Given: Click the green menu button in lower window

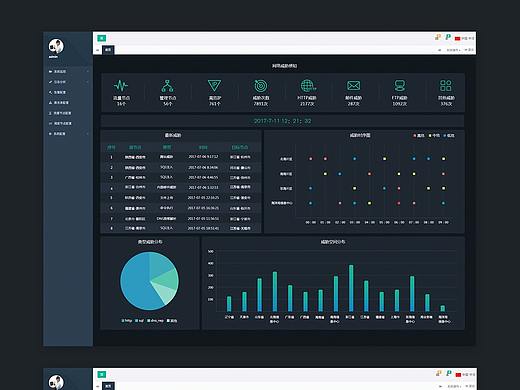Looking at the screenshot, I should click(x=102, y=374).
